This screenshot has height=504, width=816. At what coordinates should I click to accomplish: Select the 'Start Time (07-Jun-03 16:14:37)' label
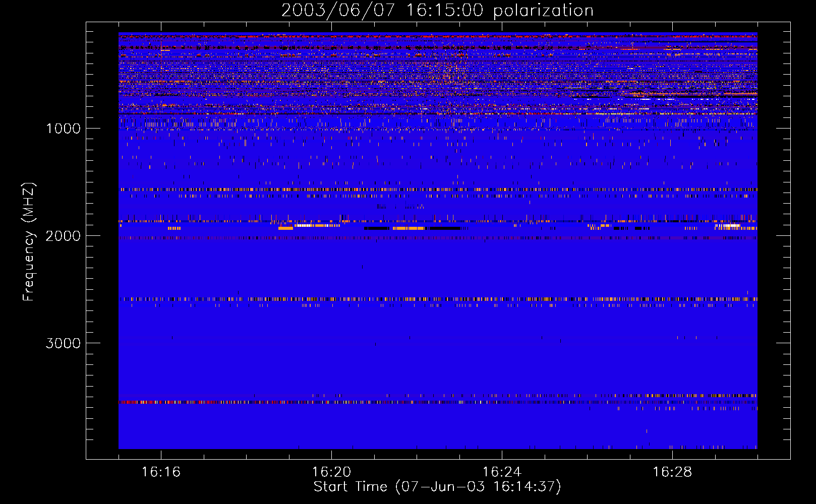[437, 487]
